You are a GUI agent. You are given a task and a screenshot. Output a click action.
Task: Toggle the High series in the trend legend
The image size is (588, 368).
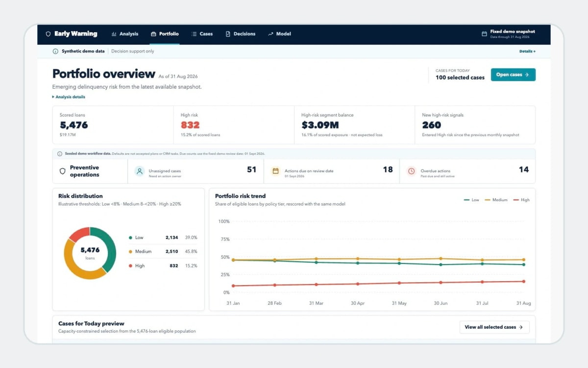tap(521, 200)
